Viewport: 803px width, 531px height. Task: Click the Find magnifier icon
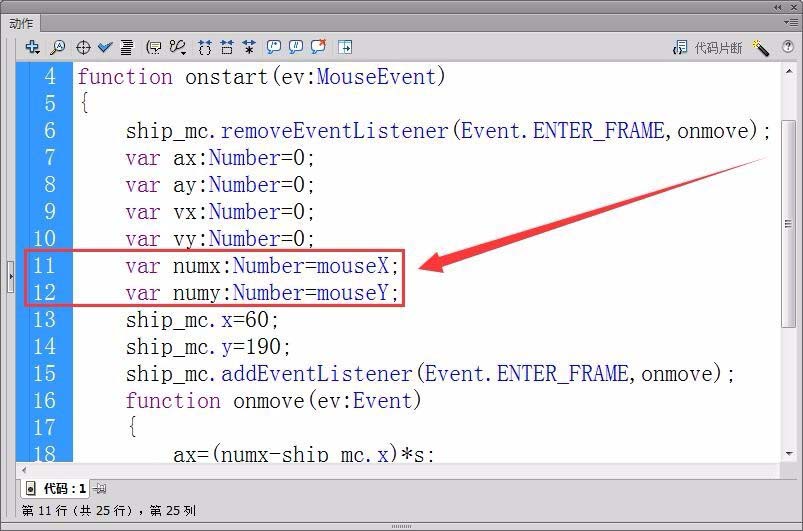pyautogui.click(x=57, y=48)
